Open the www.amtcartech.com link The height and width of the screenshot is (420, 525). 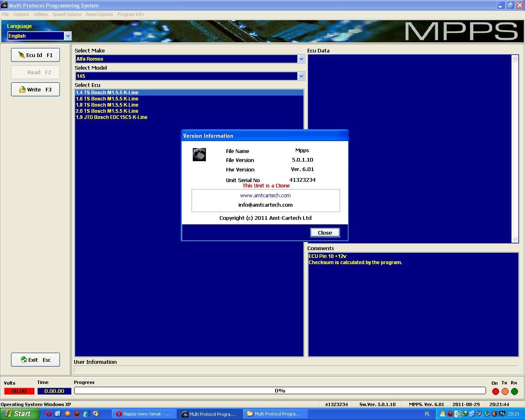(x=265, y=196)
